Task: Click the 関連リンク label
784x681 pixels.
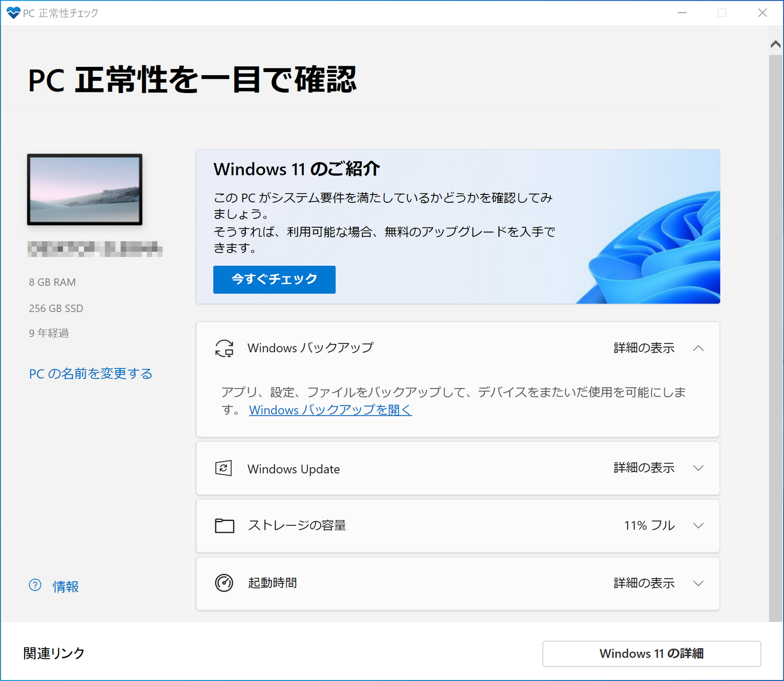Action: [x=53, y=653]
